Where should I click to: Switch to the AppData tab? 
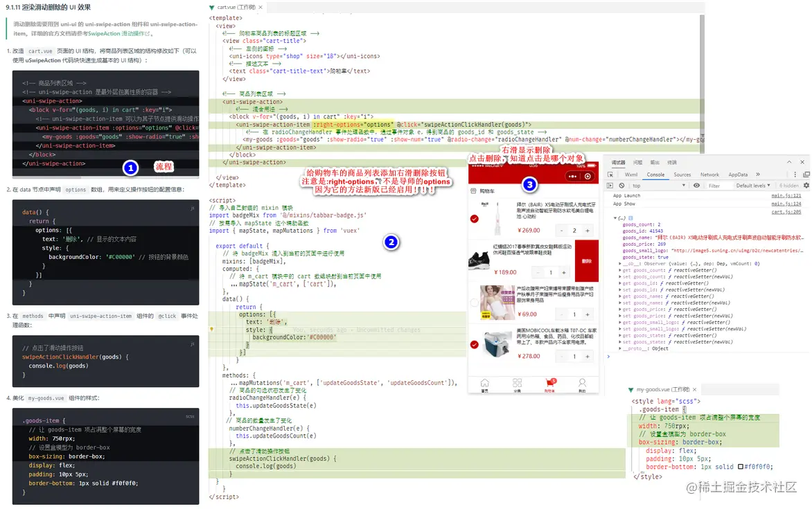[x=737, y=175]
